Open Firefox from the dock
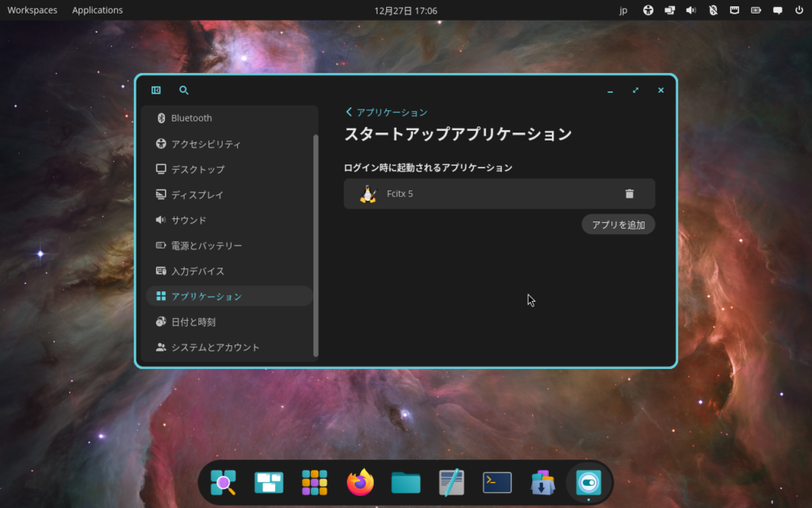The image size is (812, 508). point(360,483)
